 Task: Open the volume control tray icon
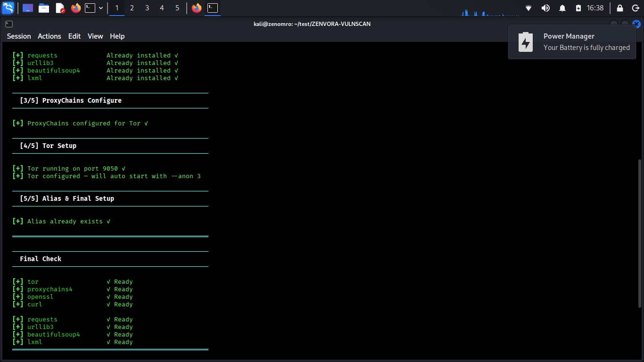[545, 8]
